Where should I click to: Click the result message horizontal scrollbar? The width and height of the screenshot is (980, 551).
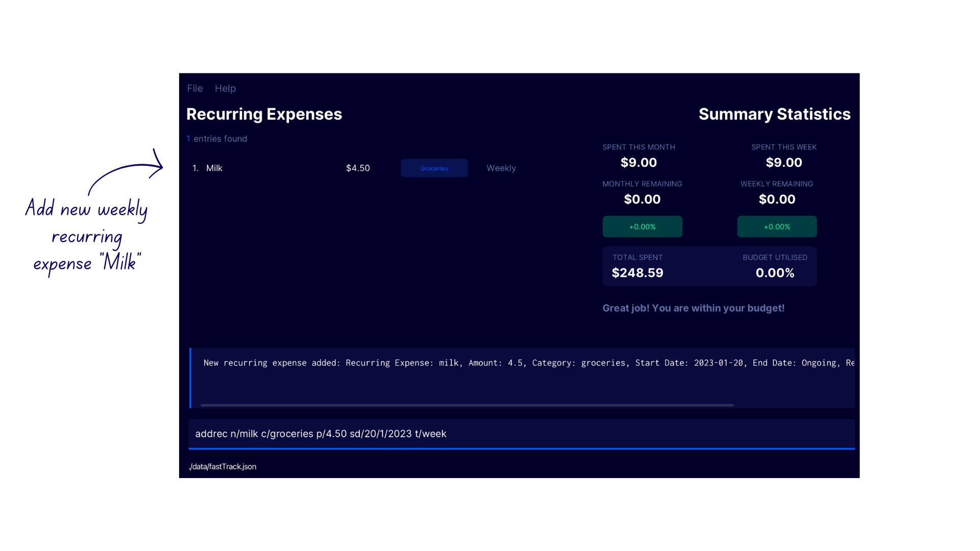pos(467,405)
